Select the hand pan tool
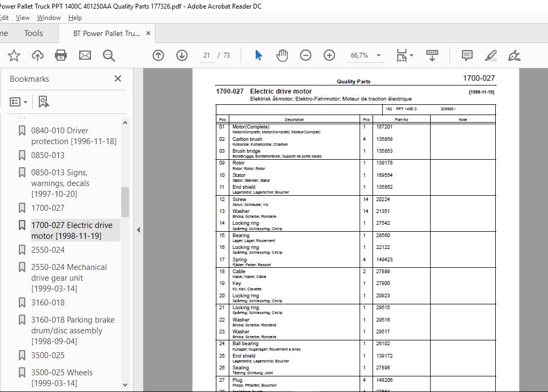This screenshot has width=548, height=392. 282,55
